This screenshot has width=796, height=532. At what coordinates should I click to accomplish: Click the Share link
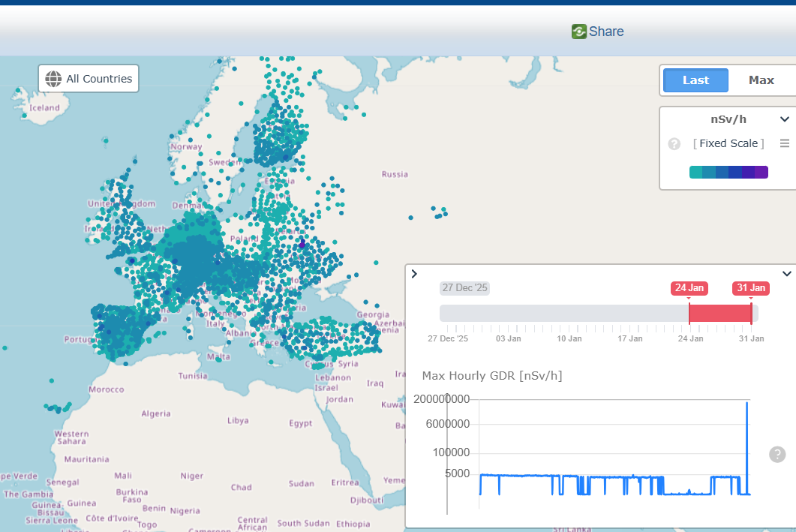coord(606,32)
